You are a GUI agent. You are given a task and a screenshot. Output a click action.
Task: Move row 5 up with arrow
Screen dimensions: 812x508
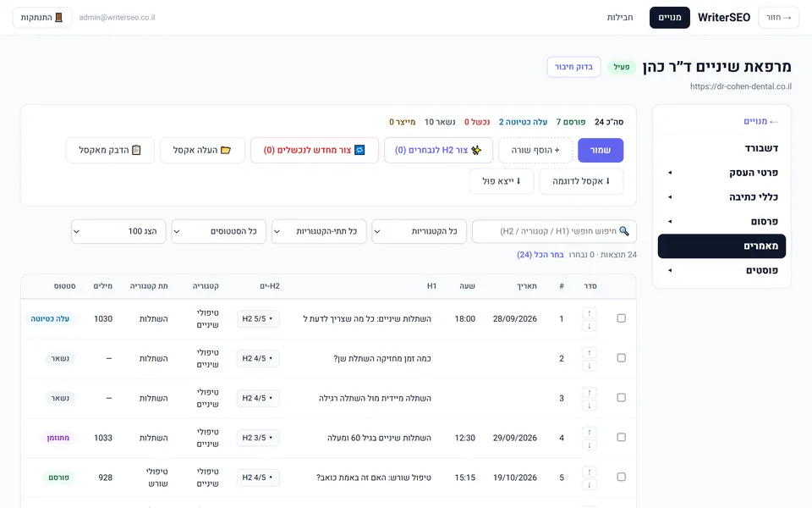click(x=590, y=472)
